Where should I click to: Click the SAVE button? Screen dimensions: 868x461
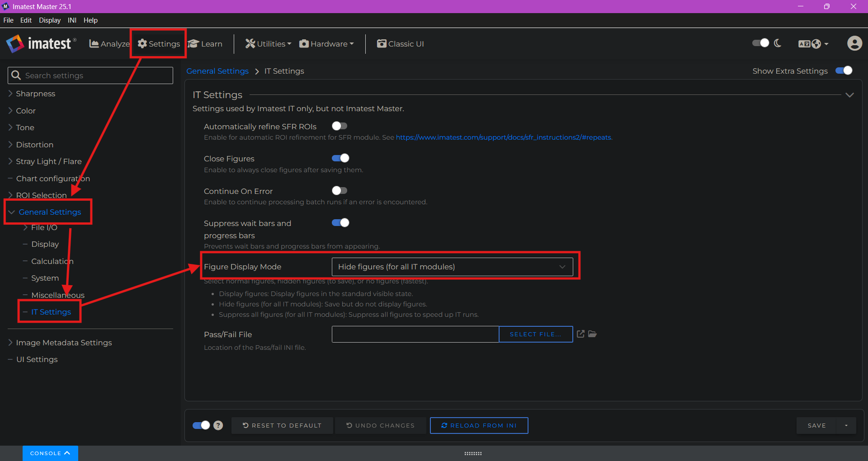[816, 426]
